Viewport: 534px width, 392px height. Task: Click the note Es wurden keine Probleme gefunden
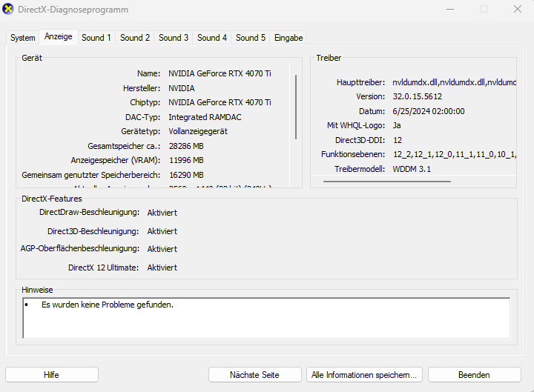(x=108, y=305)
